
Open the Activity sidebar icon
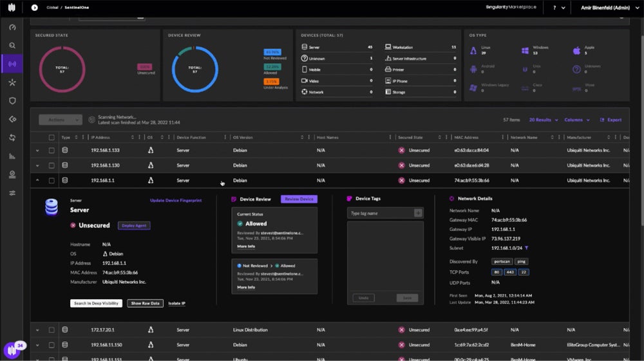tap(12, 175)
